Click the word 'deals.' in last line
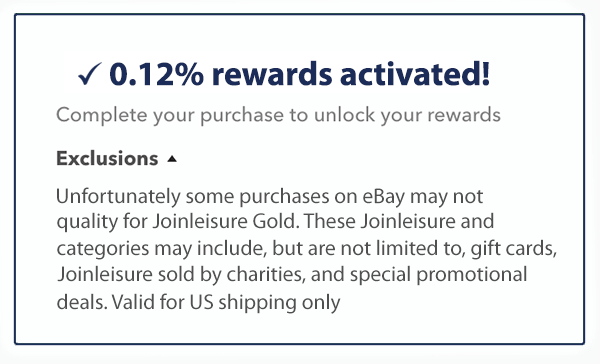 point(82,302)
